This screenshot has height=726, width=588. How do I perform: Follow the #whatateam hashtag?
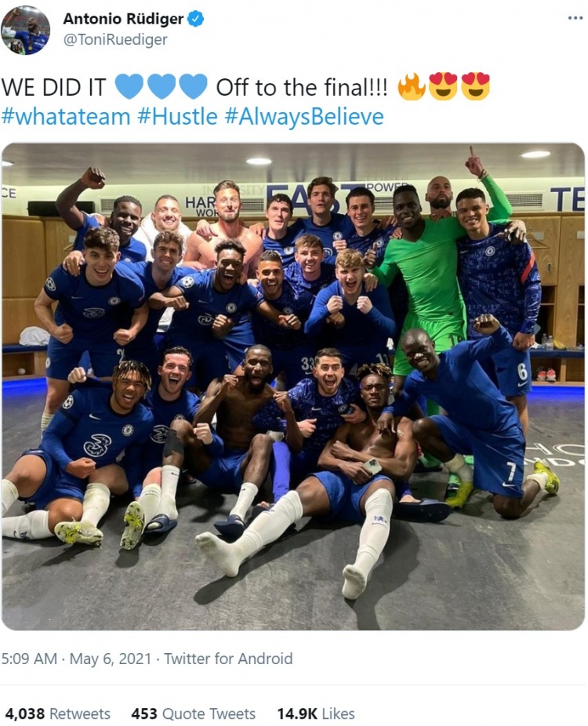click(x=66, y=116)
